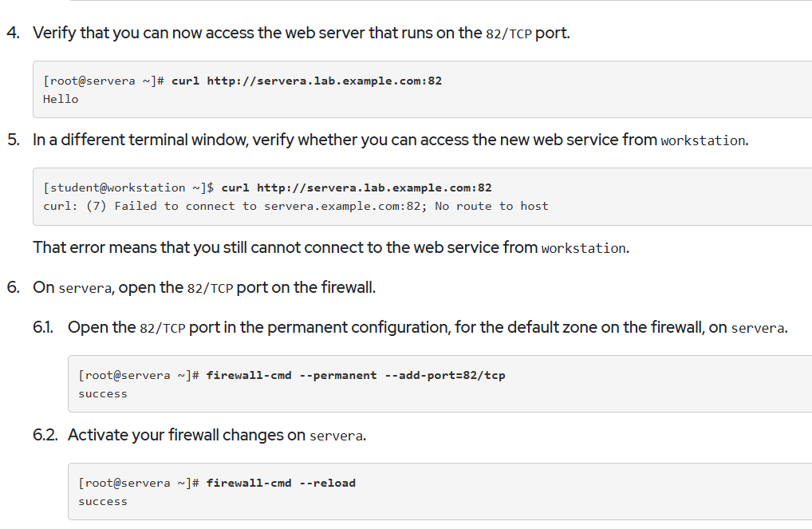
Task: Click the servera inline code in step 6.2
Action: [x=336, y=436]
